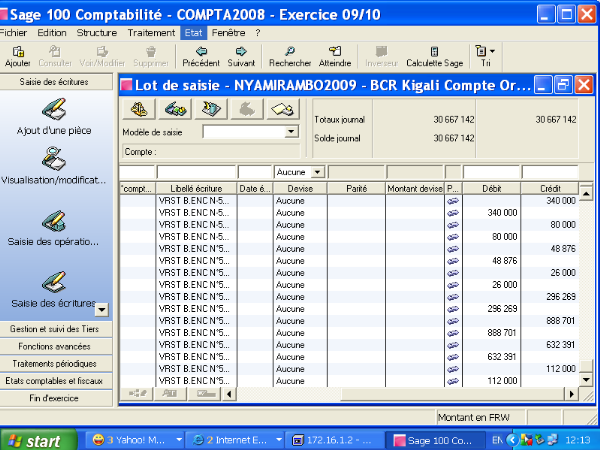Click link icon in the 80 000 debit row

tap(453, 237)
